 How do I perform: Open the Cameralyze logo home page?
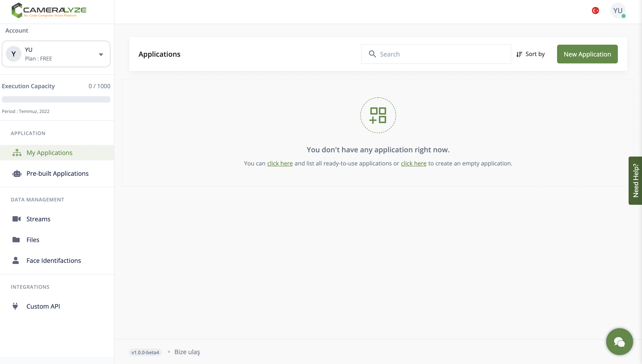click(49, 10)
